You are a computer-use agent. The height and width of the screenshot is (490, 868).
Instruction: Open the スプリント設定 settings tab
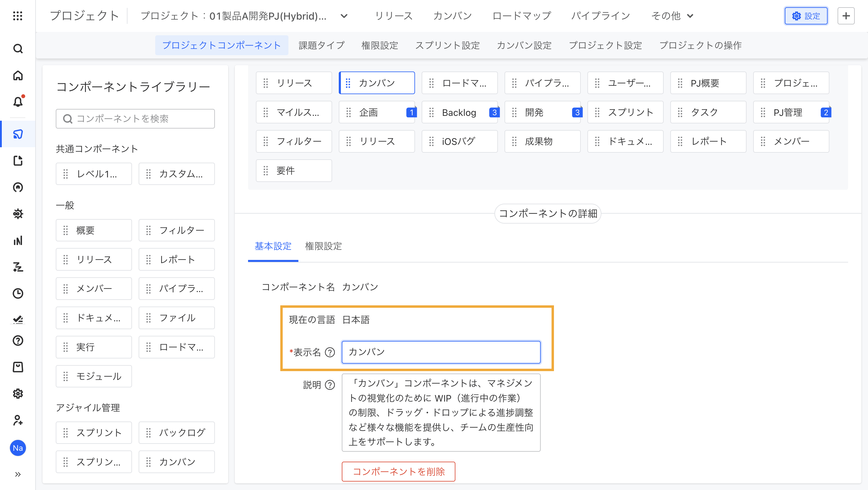click(447, 45)
